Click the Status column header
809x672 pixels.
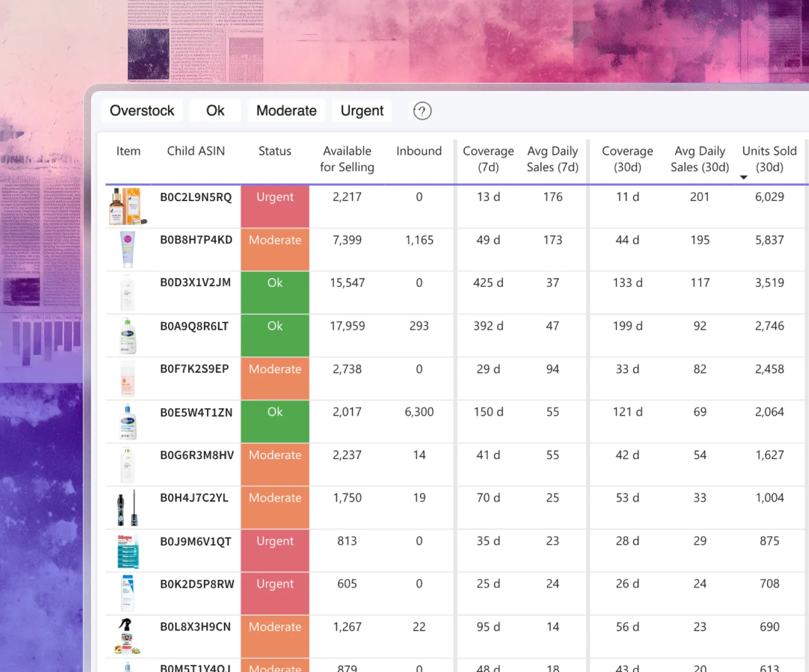click(275, 151)
